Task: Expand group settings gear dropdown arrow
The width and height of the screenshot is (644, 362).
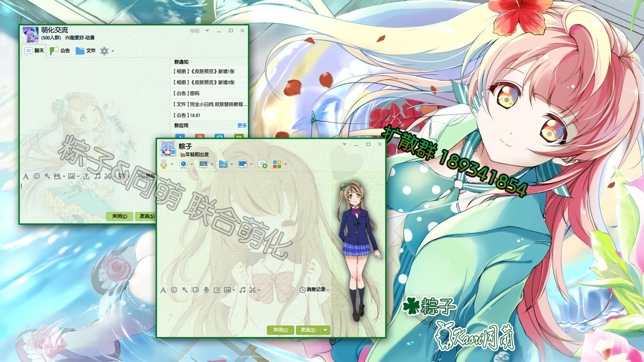Action: tap(112, 51)
